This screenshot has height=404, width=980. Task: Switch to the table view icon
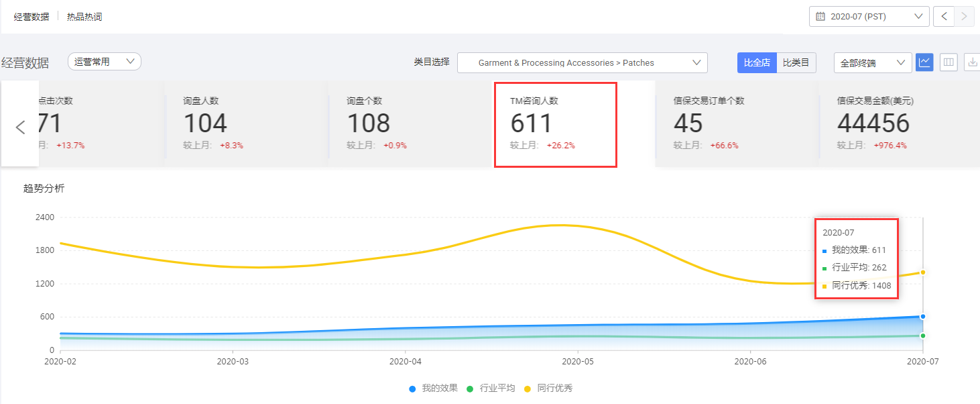948,62
